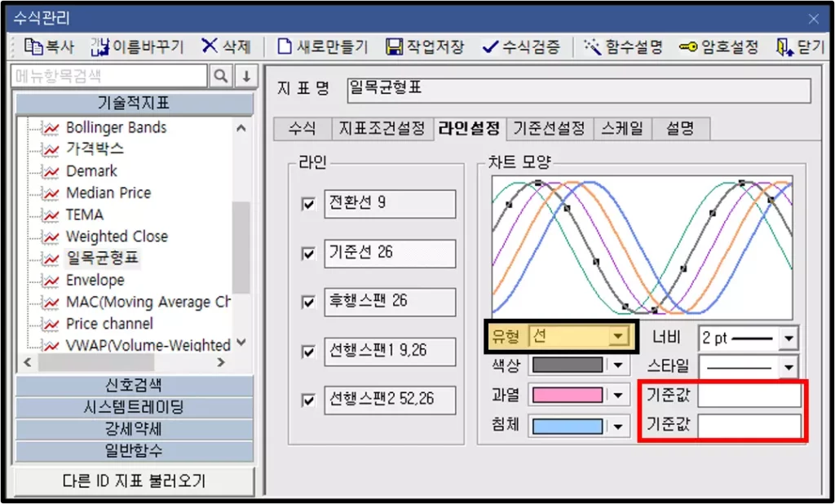Click the upper 기준값 input field

(749, 396)
